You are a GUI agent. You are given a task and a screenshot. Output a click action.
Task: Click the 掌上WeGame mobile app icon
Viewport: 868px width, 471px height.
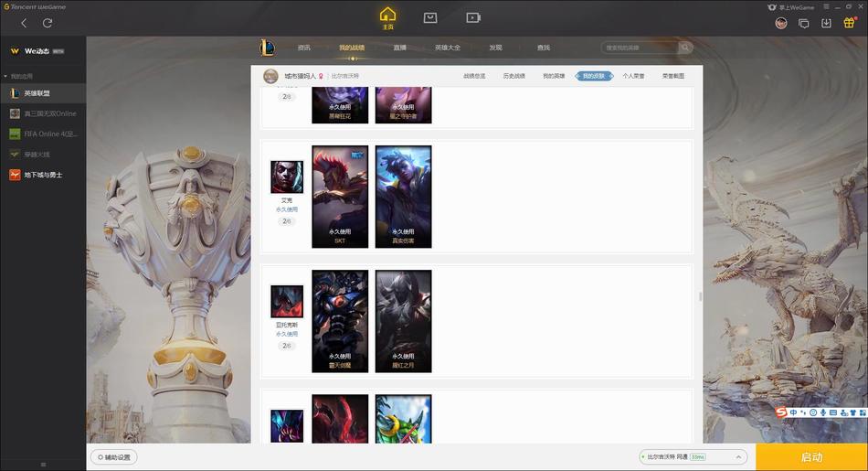click(790, 7)
